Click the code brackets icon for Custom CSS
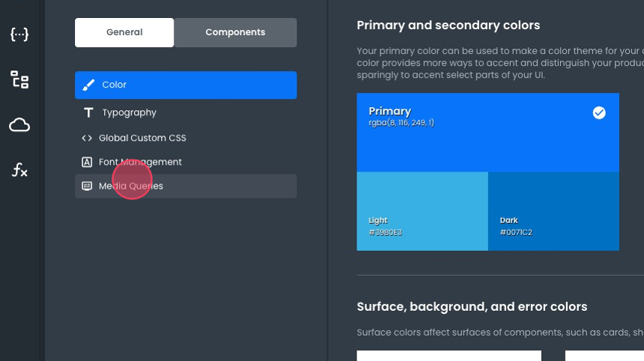This screenshot has height=361, width=644. point(87,138)
